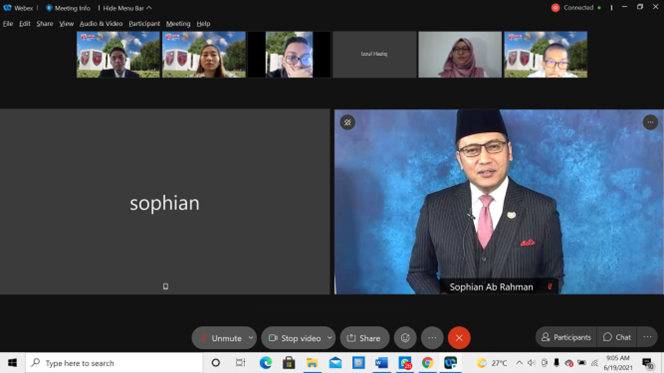Open Microsoft Edge from taskbar
The image size is (664, 373).
(x=266, y=363)
